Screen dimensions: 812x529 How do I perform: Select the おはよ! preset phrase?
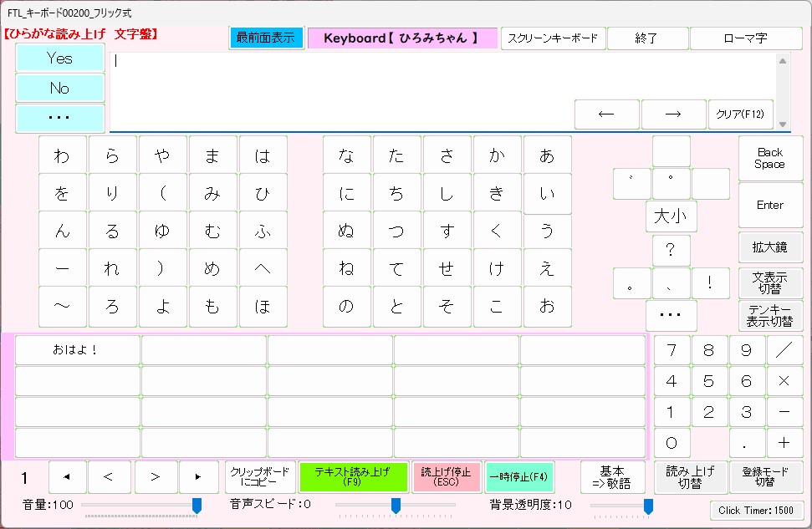pos(77,350)
